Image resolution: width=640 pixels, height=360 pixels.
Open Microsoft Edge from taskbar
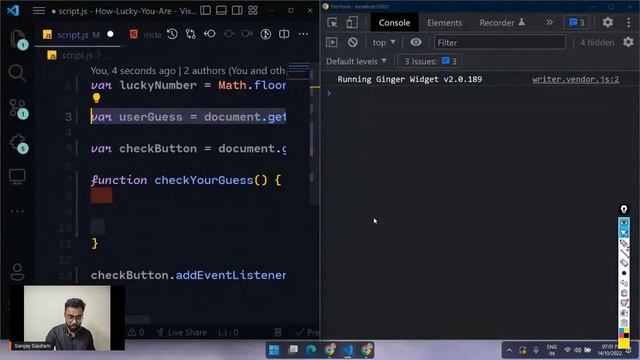pyautogui.click(x=311, y=350)
